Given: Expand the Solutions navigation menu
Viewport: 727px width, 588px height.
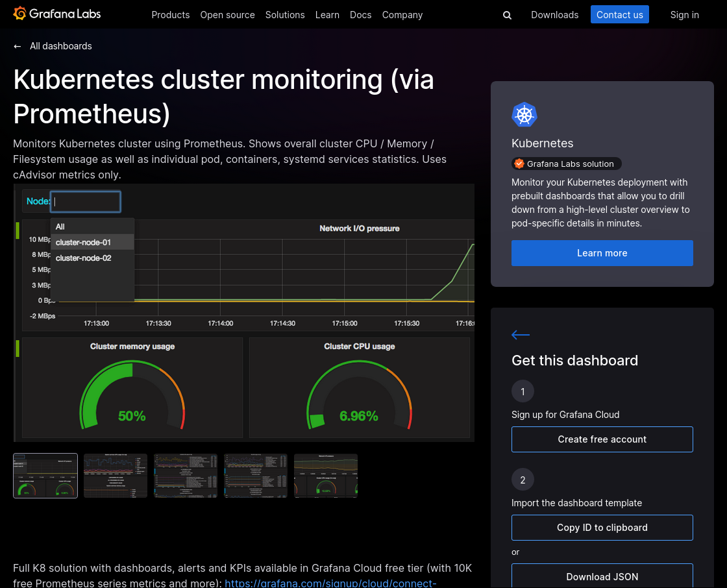Looking at the screenshot, I should click(x=285, y=15).
